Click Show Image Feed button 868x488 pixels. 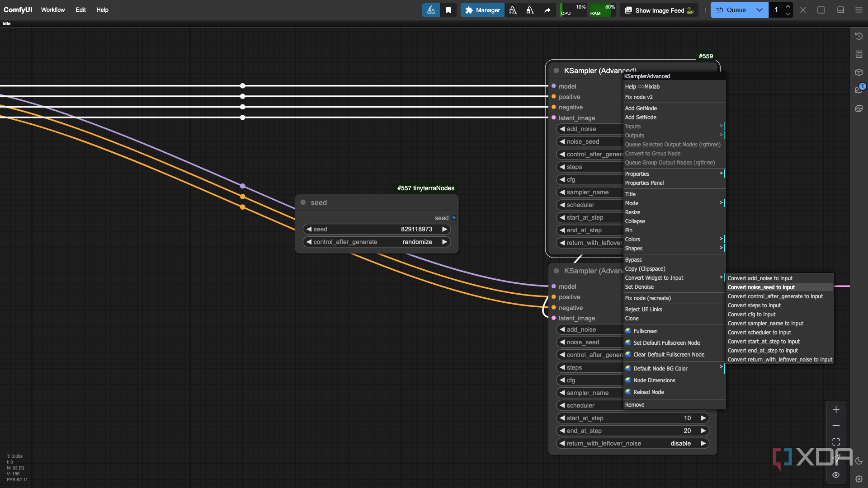659,10
